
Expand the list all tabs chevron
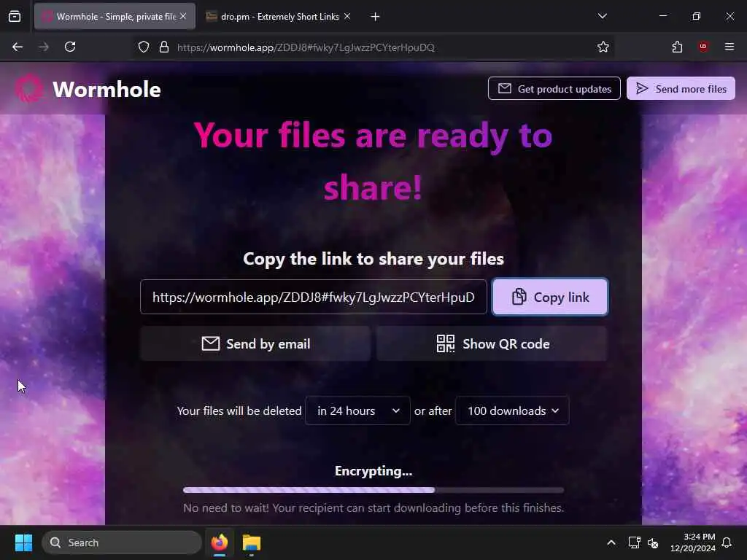(x=602, y=16)
